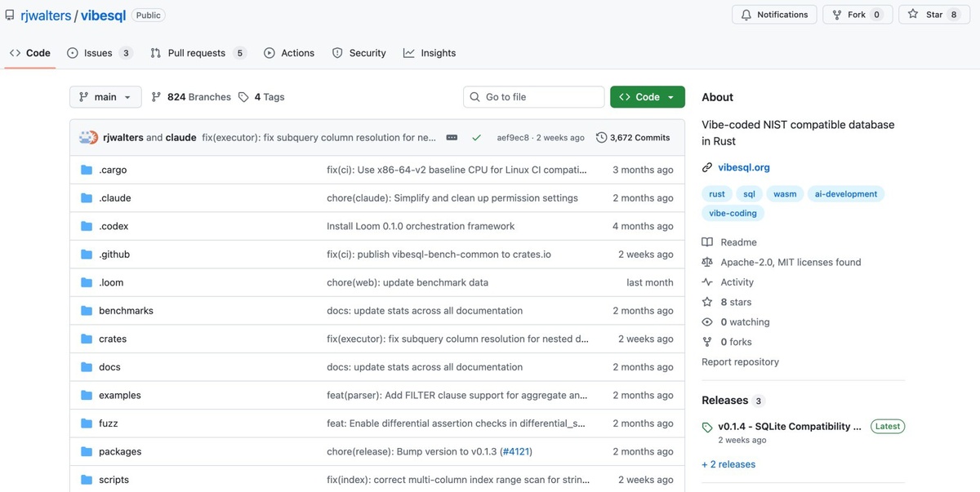Select the wasm topic tag
The width and height of the screenshot is (980, 492).
pyautogui.click(x=785, y=194)
